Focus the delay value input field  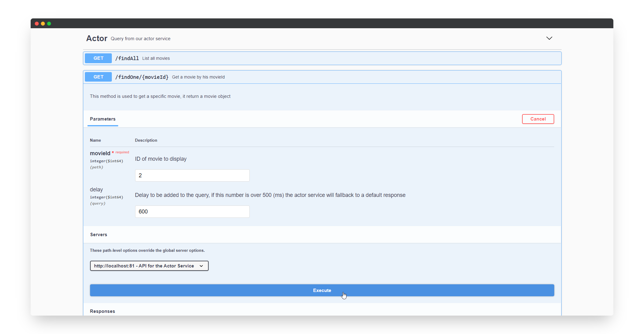192,212
